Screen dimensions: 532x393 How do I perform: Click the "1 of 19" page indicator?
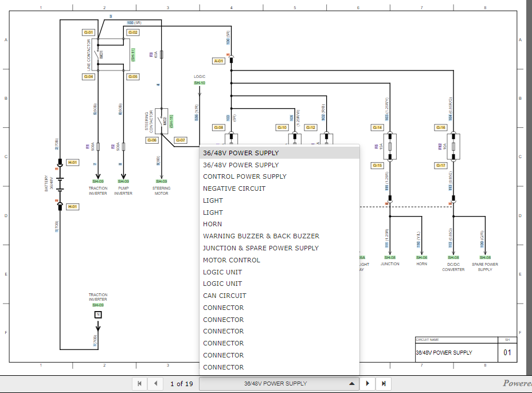tap(181, 383)
